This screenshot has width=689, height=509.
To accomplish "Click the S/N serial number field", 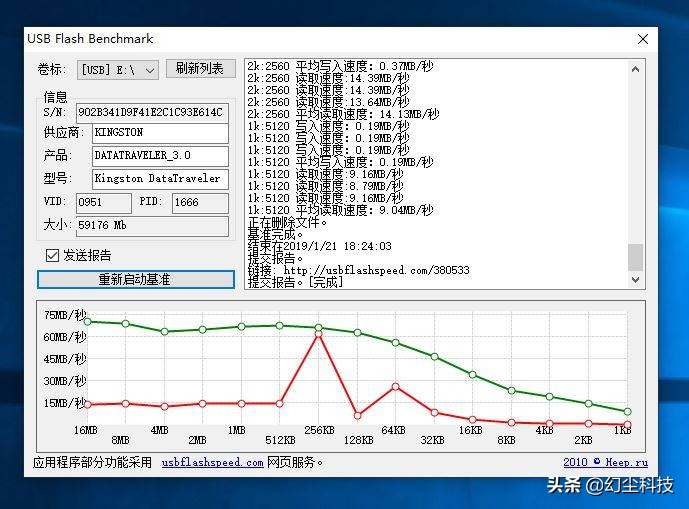I will click(152, 113).
